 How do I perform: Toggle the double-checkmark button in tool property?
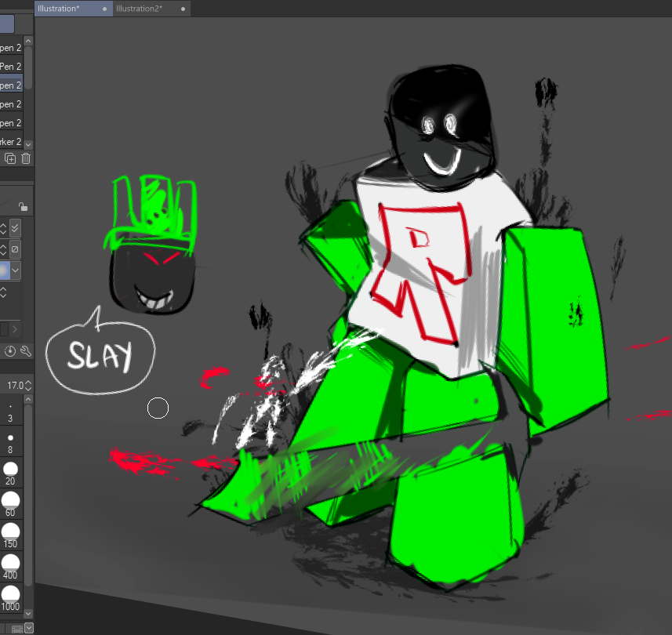pyautogui.click(x=15, y=228)
